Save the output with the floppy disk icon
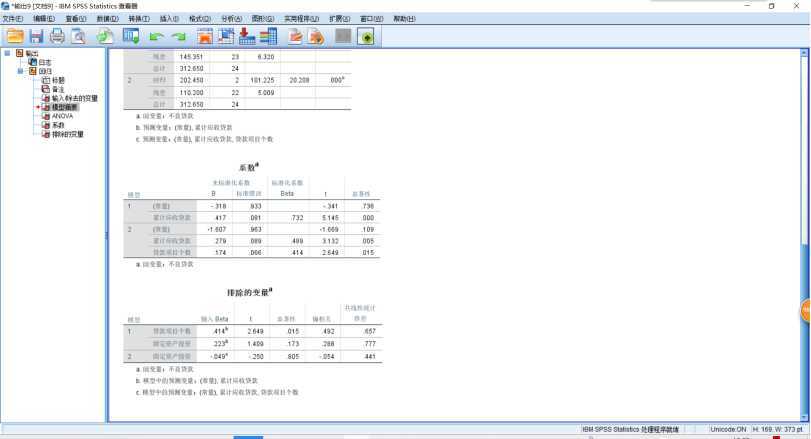 click(36, 36)
